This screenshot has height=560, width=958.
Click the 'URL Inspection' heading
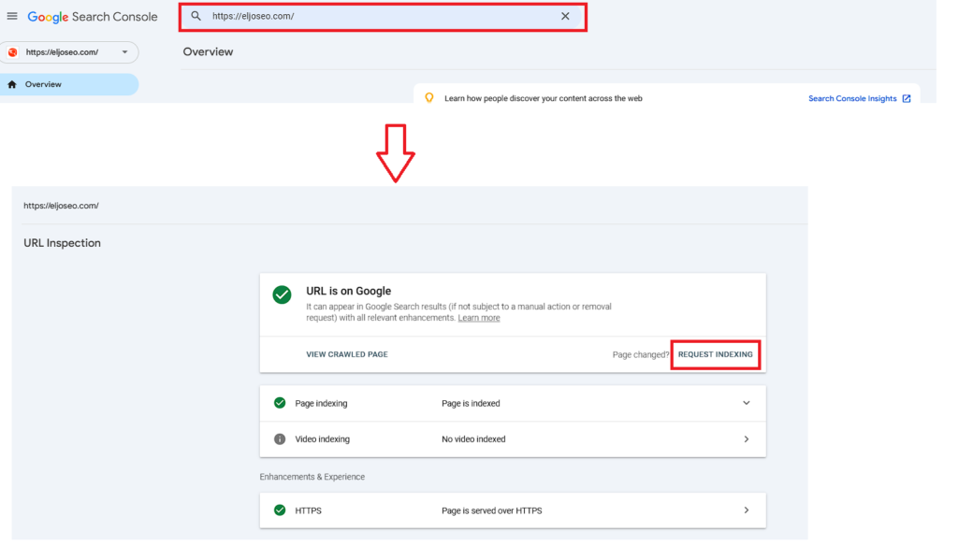(63, 243)
